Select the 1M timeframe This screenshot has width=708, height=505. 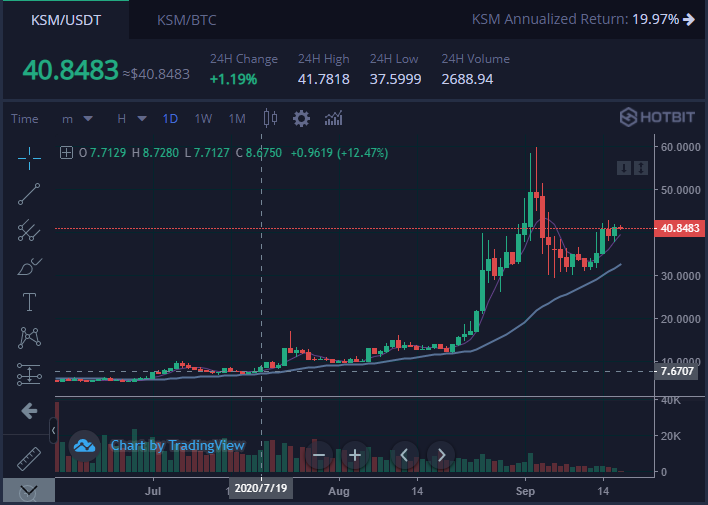[x=237, y=119]
